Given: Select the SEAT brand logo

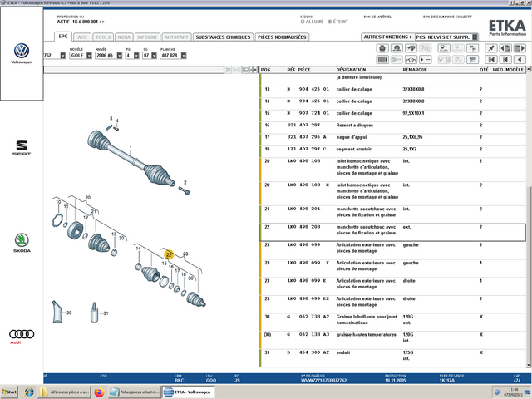Looking at the screenshot, I should 22,148.
